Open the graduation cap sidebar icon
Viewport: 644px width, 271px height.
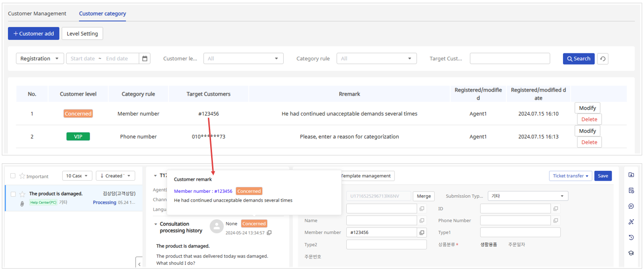(x=631, y=253)
